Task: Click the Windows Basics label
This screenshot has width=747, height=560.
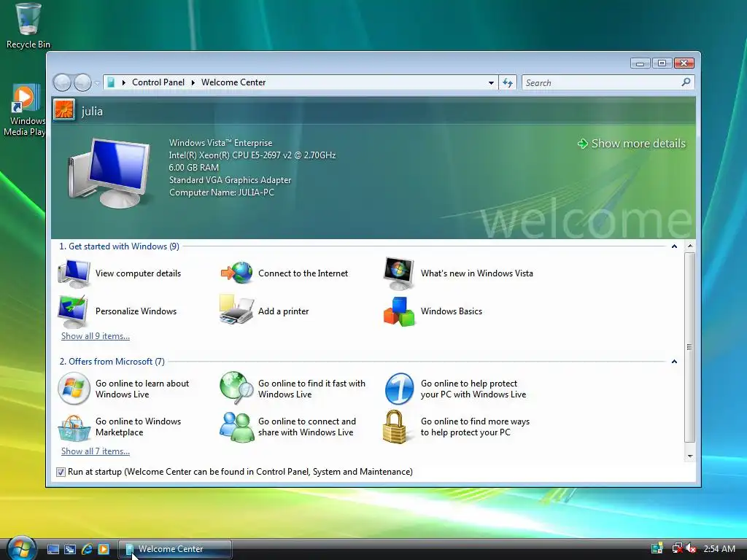Action: click(451, 311)
